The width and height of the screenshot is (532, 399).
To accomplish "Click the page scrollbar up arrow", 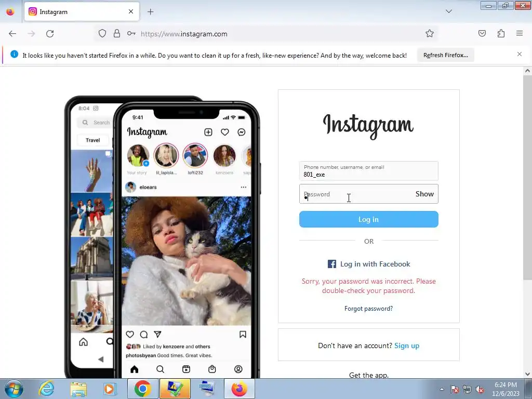I will [x=527, y=71].
